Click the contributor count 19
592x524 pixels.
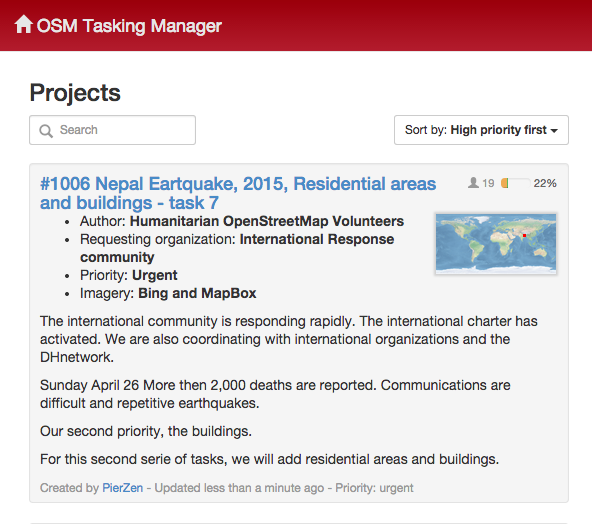coord(488,183)
